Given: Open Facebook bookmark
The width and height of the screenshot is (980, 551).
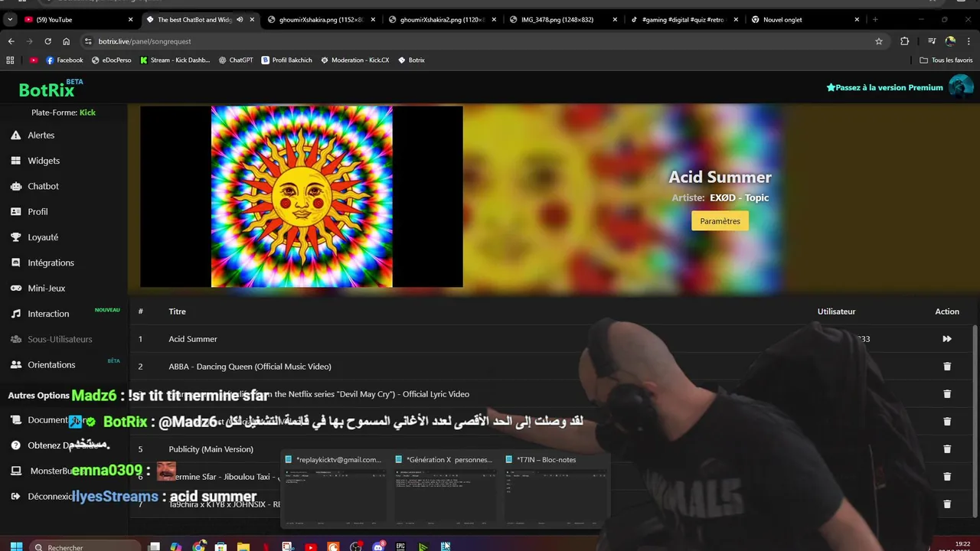Looking at the screenshot, I should (x=64, y=60).
